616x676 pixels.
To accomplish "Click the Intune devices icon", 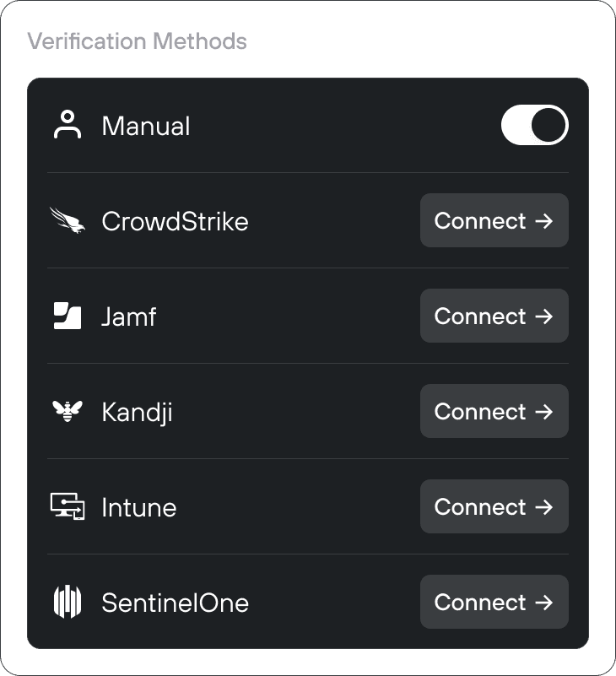I will (x=68, y=506).
